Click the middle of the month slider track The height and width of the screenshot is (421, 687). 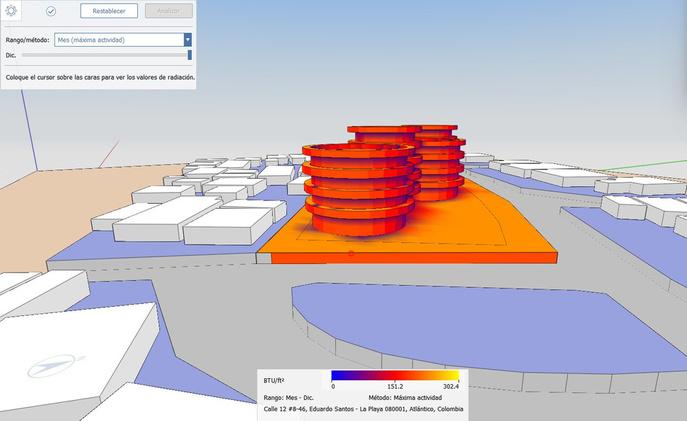pyautogui.click(x=105, y=55)
